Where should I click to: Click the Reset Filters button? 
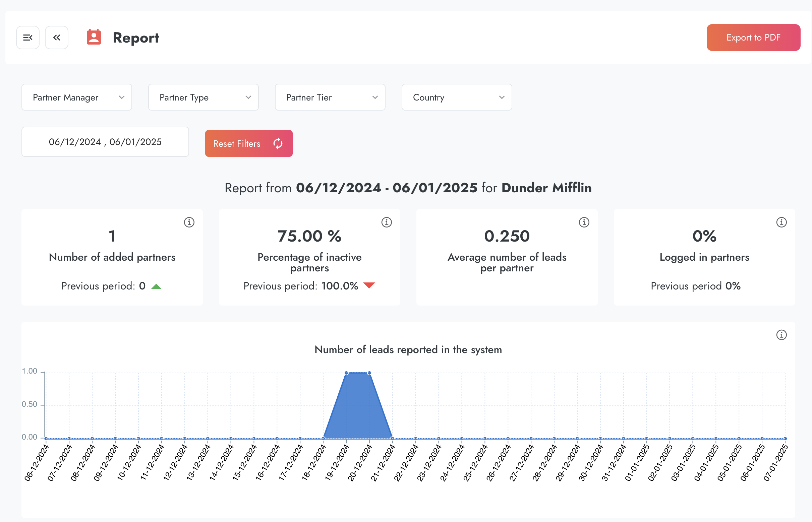249,143
